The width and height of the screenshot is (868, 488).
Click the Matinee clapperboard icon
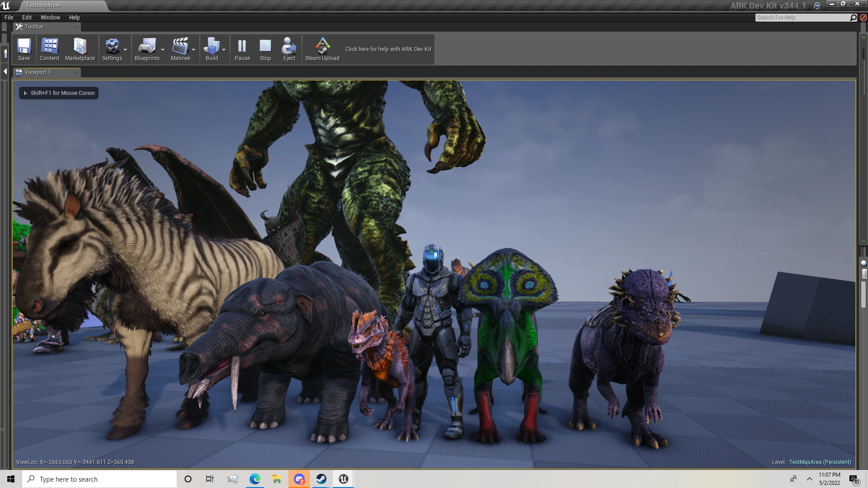(180, 47)
